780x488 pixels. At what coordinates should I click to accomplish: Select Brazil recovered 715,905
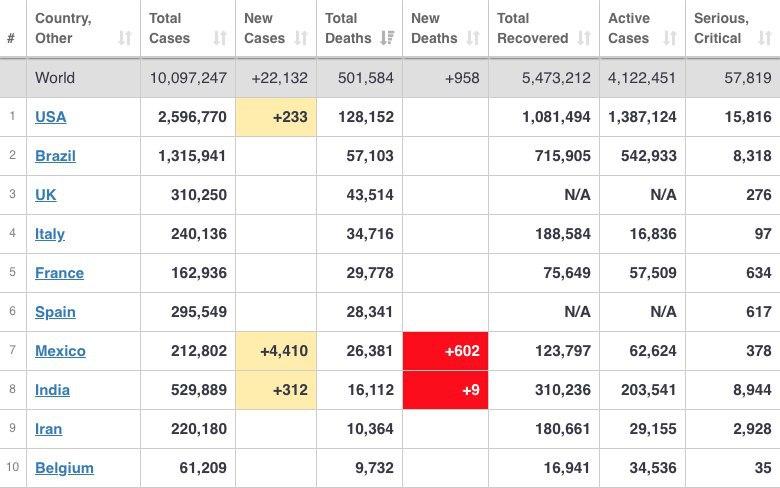563,156
